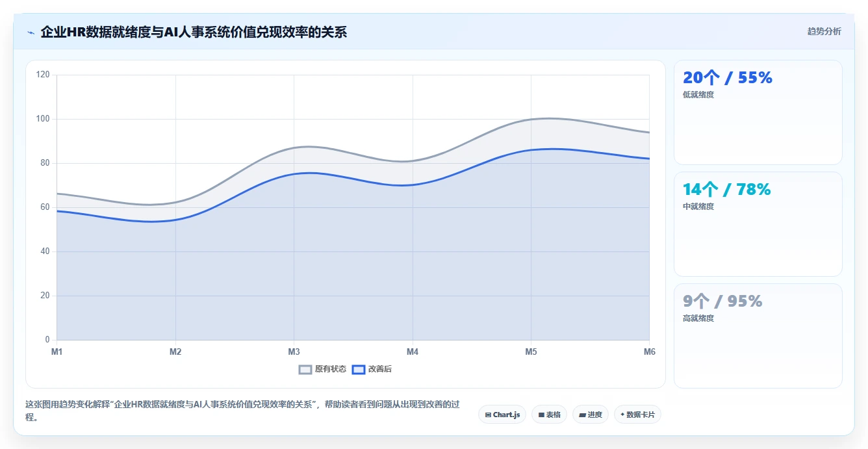Select the 表格 chip
The width and height of the screenshot is (868, 449).
point(549,415)
